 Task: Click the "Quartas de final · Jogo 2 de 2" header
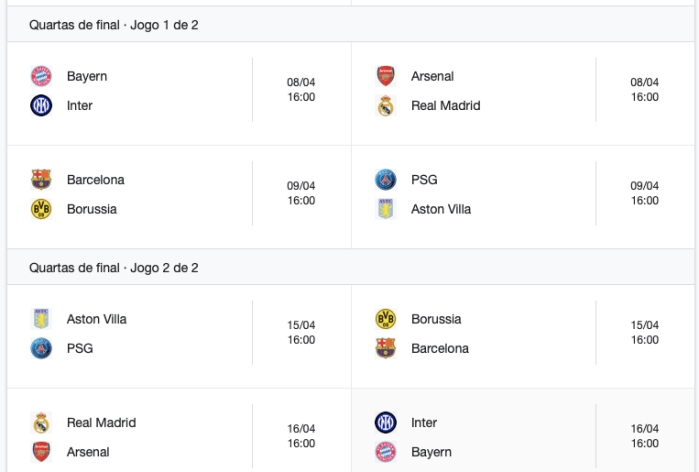tap(114, 268)
